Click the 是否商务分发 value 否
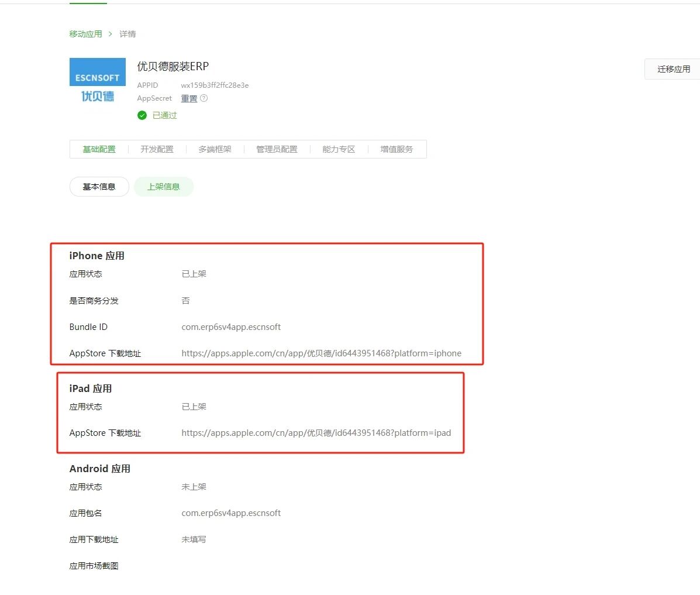 coord(185,301)
